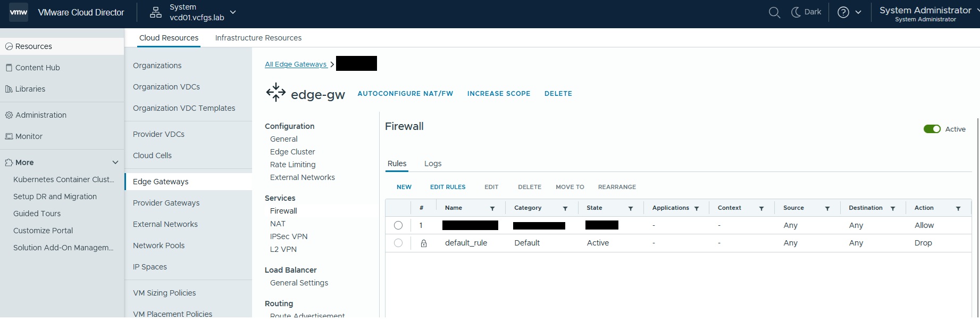Open the help question mark icon
980x319 pixels.
tap(843, 12)
